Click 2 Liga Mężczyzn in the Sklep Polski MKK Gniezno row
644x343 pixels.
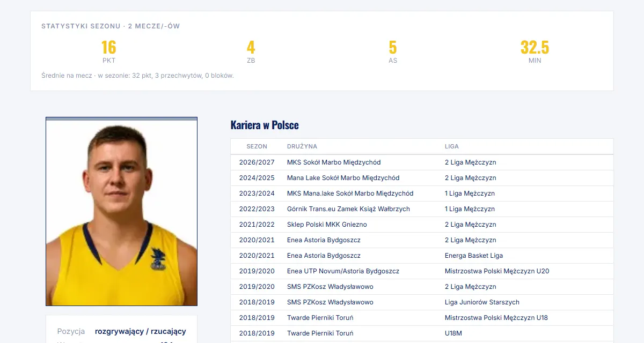(x=471, y=225)
